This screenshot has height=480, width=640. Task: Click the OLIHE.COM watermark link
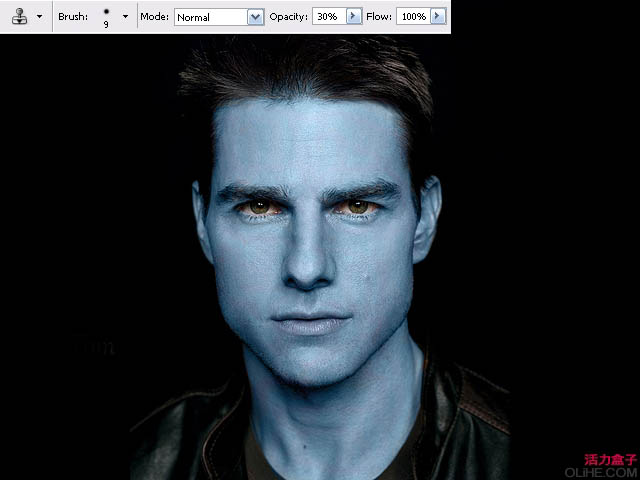(x=601, y=472)
